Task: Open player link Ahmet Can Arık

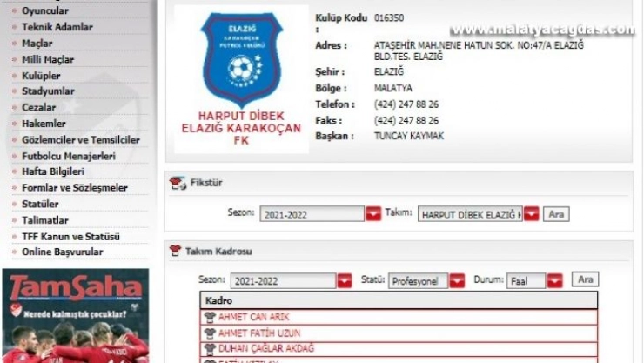Action: [x=253, y=317]
